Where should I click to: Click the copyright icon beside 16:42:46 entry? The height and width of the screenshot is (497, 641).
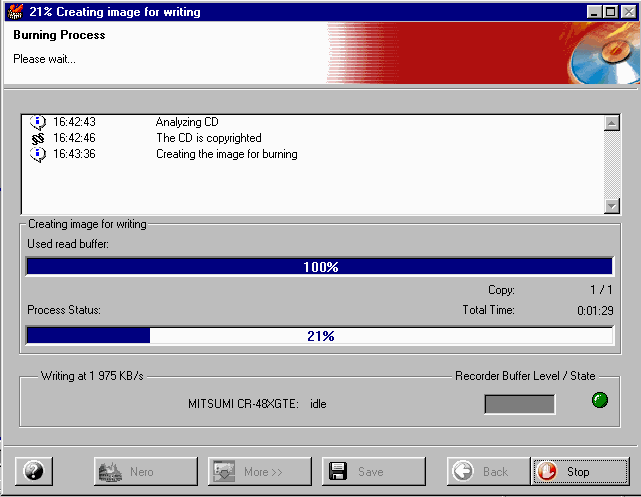[x=38, y=138]
